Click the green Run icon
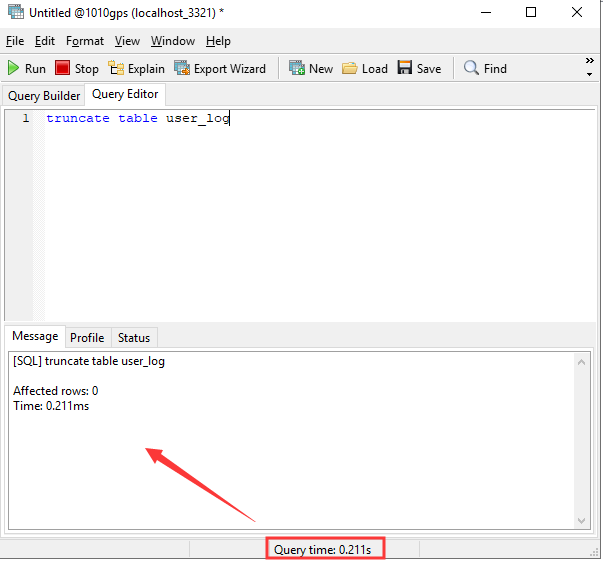The image size is (603, 561). point(13,68)
